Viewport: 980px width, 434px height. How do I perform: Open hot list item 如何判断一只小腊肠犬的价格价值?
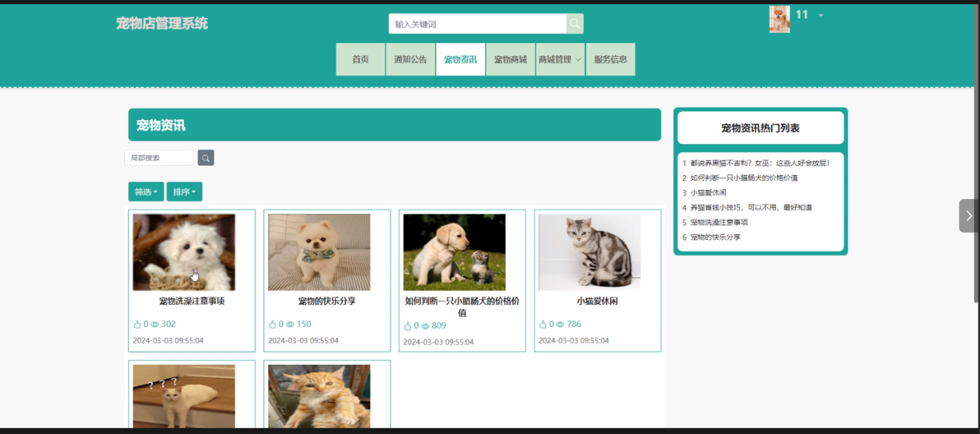pyautogui.click(x=744, y=178)
